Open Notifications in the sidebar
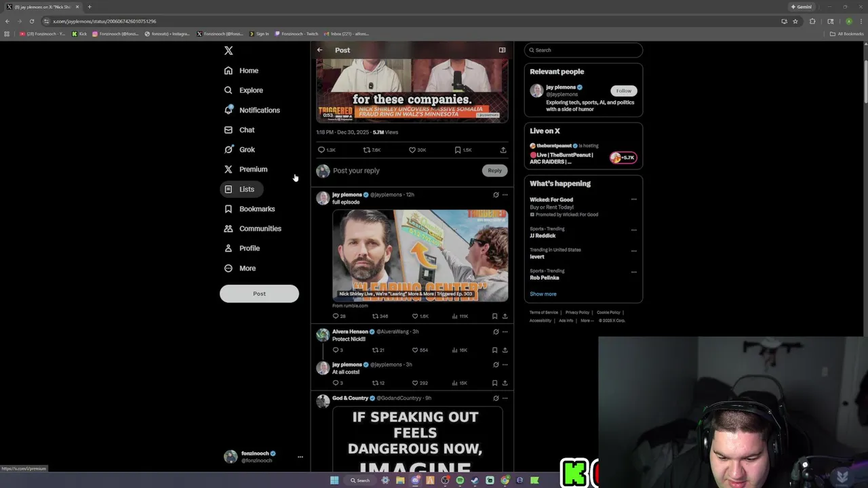Viewport: 868px width, 488px height. [252, 110]
